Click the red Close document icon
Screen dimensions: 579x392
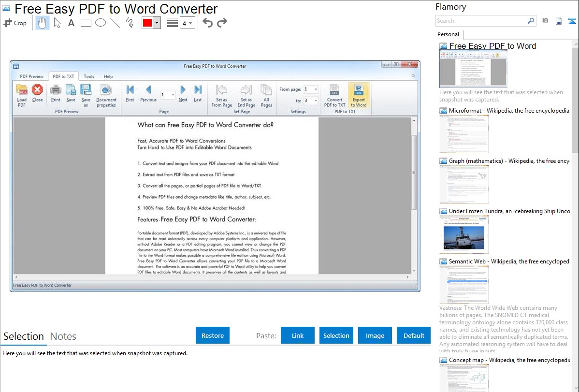pos(37,93)
